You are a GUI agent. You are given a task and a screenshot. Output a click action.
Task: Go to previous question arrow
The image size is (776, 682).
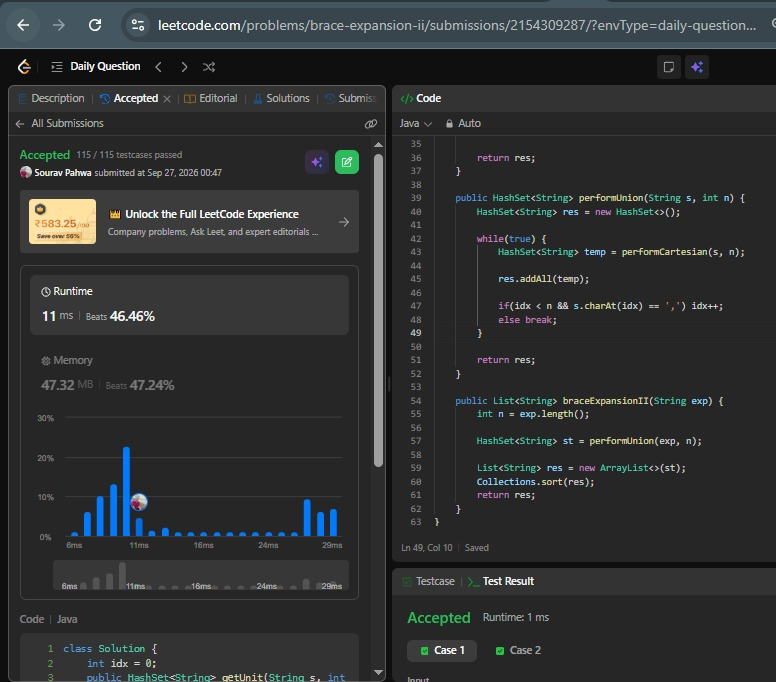tap(158, 67)
